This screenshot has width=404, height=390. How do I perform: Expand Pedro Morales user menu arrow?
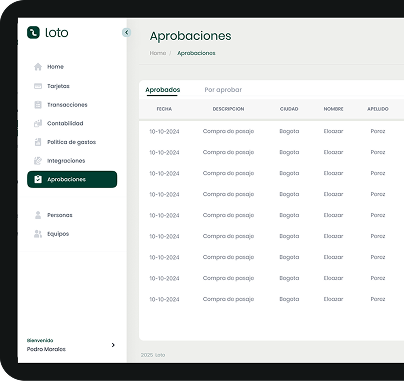click(113, 345)
